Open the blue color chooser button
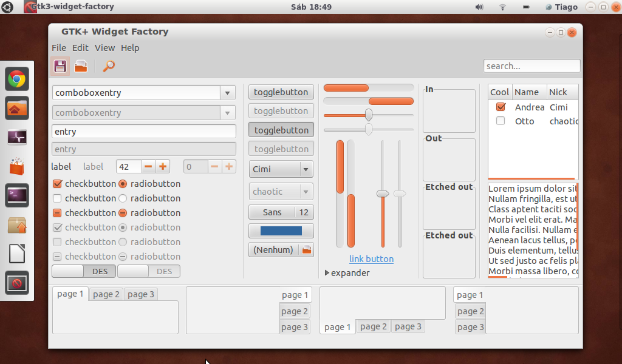This screenshot has width=622, height=364. point(281,231)
